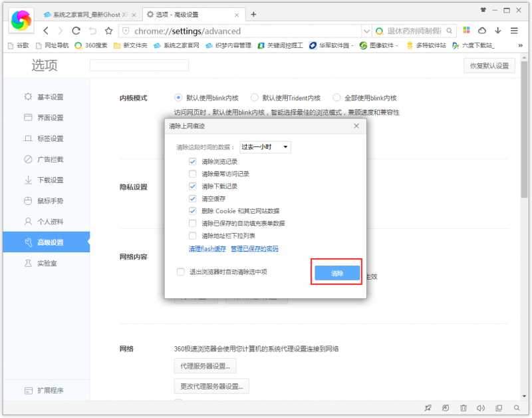Open cloud sync from the toolbar
This screenshot has height=418, width=532.
tap(483, 31)
